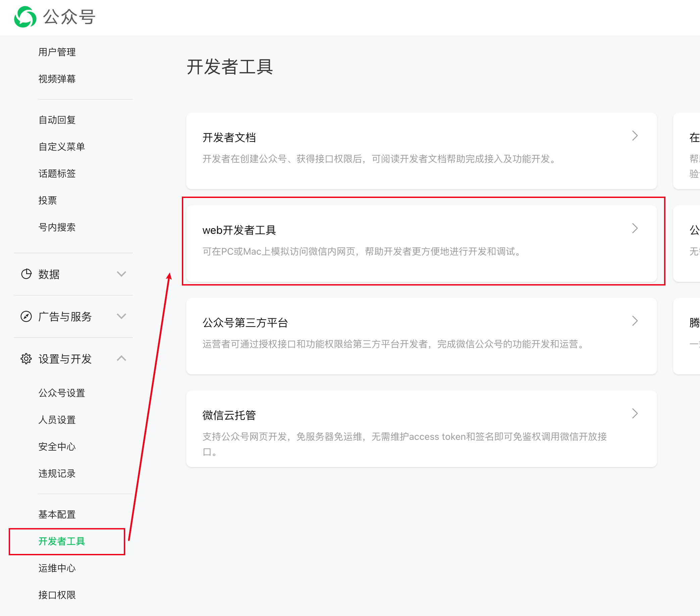Collapse the 设置与开发 section chevron
Viewport: 700px width, 616px height.
click(x=121, y=359)
